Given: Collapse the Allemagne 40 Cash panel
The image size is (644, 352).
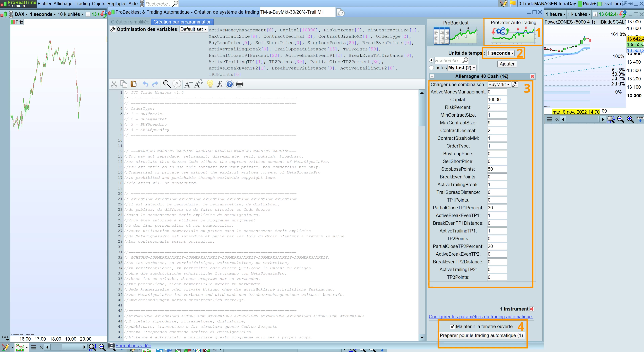Looking at the screenshot, I should click(x=432, y=76).
